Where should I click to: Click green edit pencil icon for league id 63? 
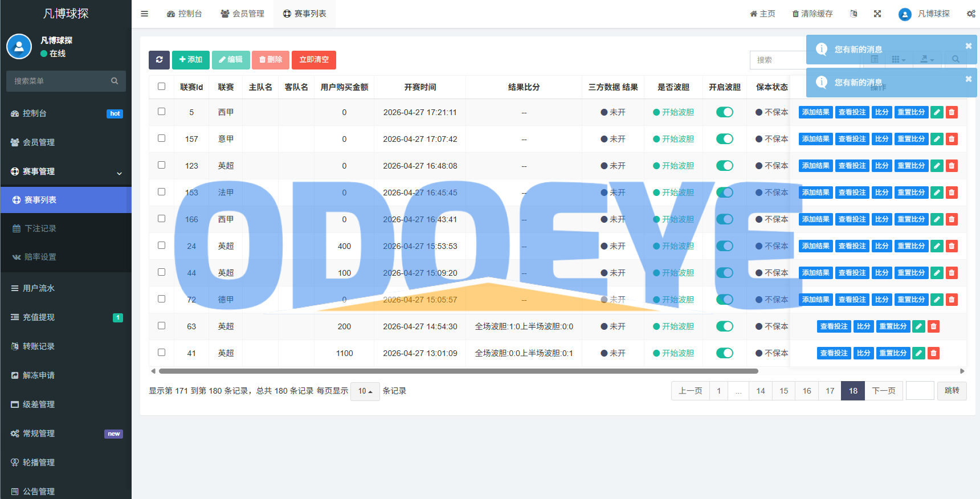[918, 326]
